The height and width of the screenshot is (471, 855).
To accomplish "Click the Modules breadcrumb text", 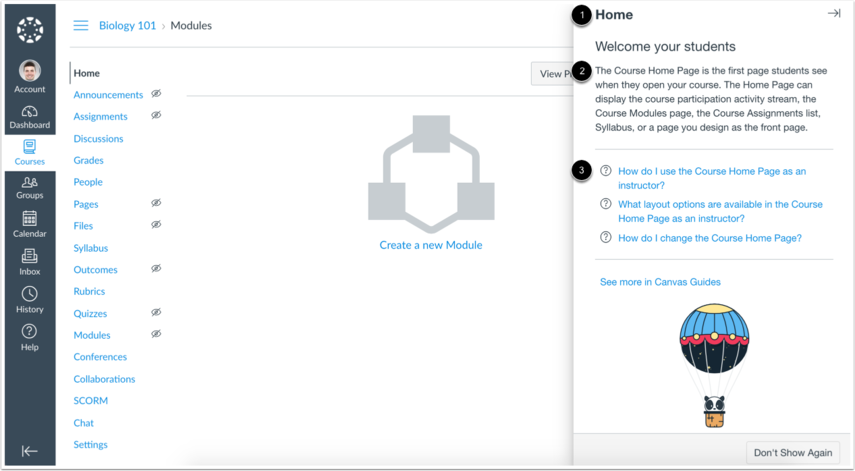I will point(191,26).
